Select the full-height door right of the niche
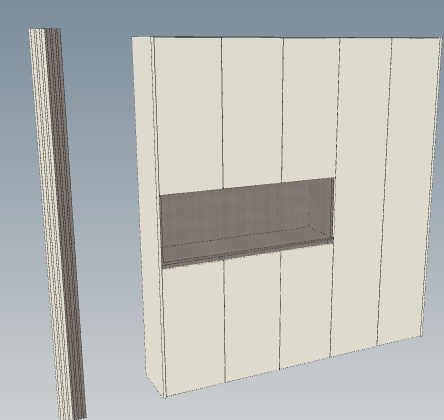444x420 pixels. [x=361, y=197]
